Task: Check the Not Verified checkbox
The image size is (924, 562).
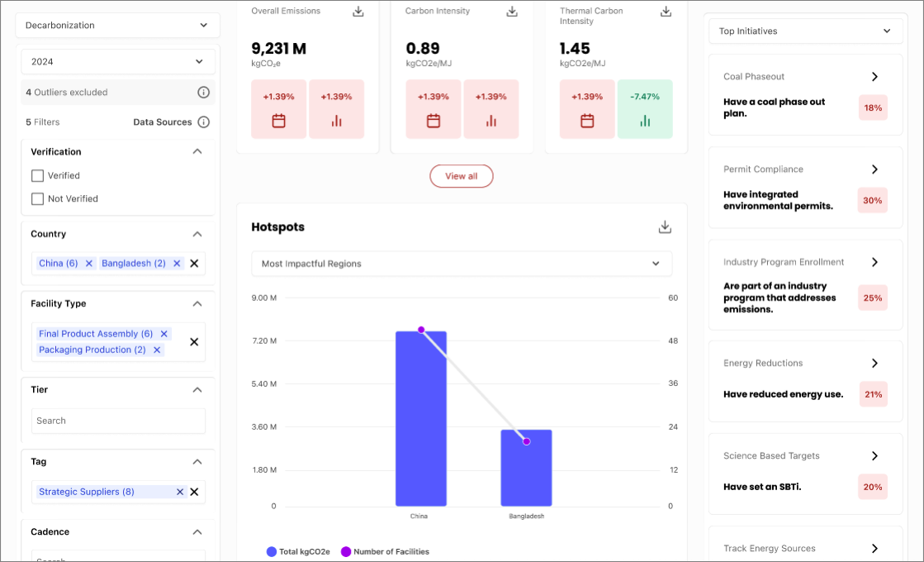Action: pyautogui.click(x=38, y=198)
